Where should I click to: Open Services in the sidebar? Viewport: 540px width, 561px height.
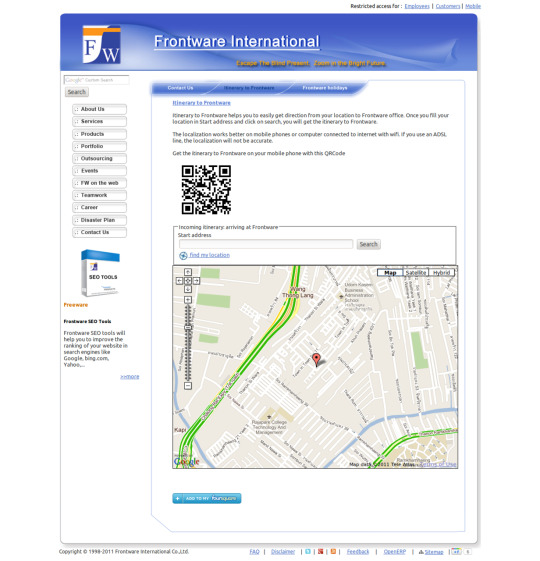click(x=99, y=122)
